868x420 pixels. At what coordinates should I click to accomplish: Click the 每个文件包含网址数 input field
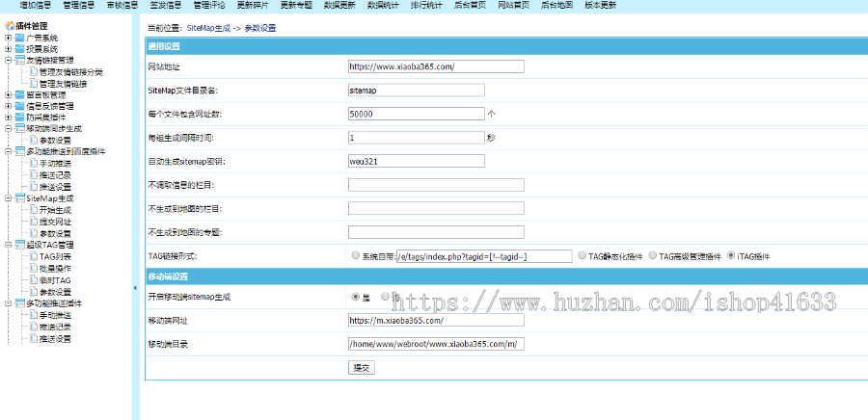[x=417, y=114]
